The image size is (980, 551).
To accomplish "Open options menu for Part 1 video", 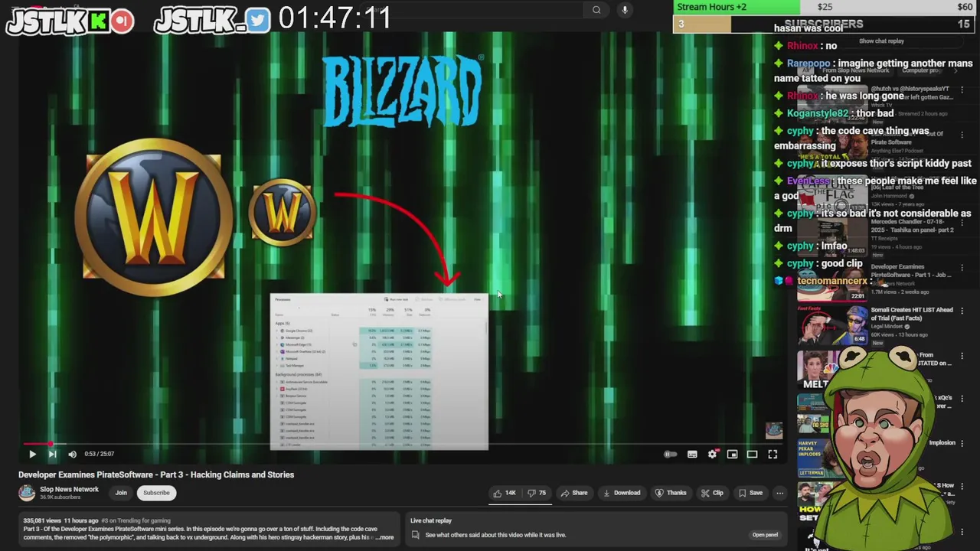I will pos(962,268).
